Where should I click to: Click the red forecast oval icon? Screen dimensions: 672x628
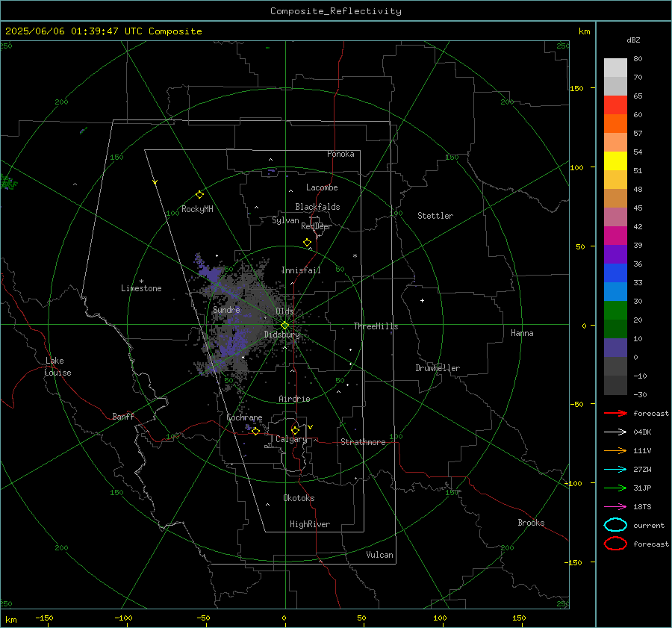[x=615, y=544]
